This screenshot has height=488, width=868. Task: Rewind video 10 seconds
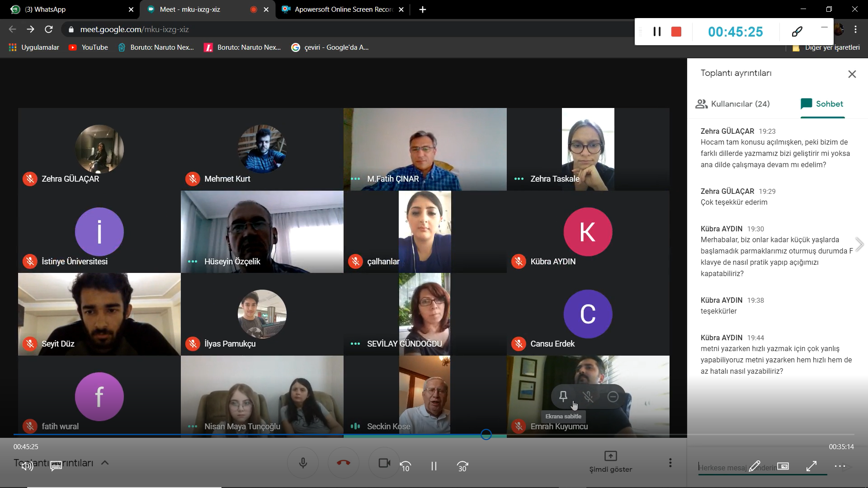click(406, 466)
